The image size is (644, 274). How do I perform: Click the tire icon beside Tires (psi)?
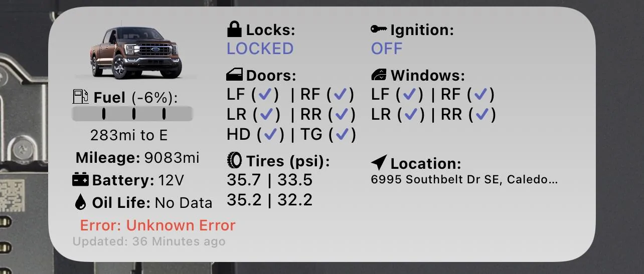(x=234, y=160)
